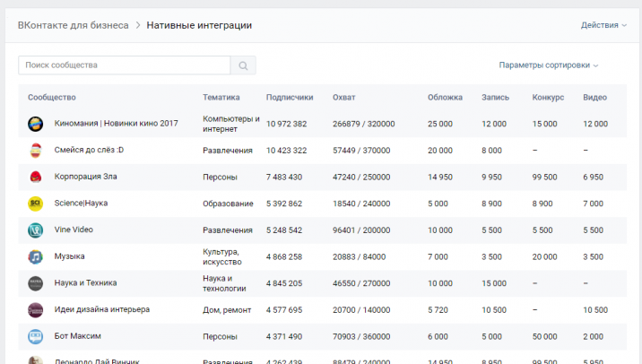Open Бот Максим community avatar

point(36,336)
